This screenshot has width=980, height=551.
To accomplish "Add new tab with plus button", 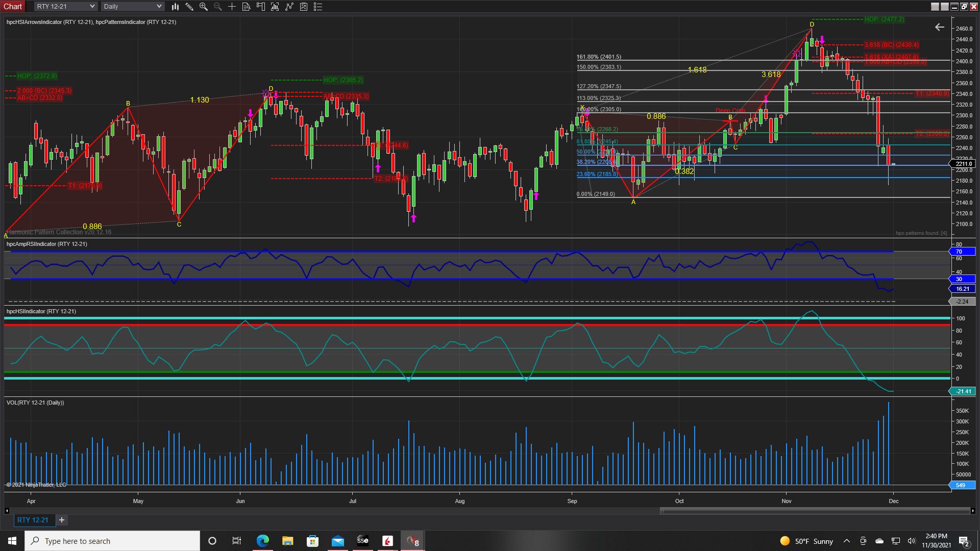I will (x=62, y=520).
